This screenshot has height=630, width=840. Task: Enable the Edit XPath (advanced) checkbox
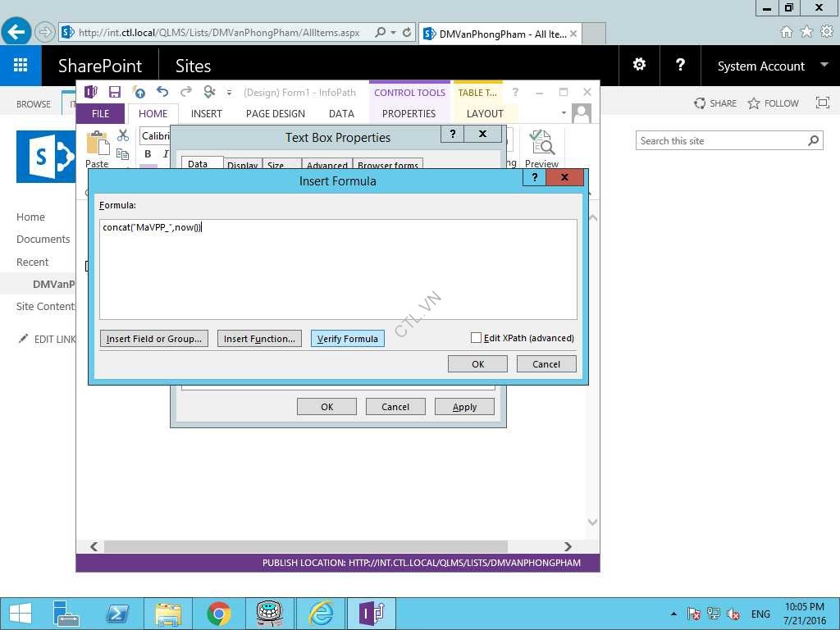click(x=476, y=338)
